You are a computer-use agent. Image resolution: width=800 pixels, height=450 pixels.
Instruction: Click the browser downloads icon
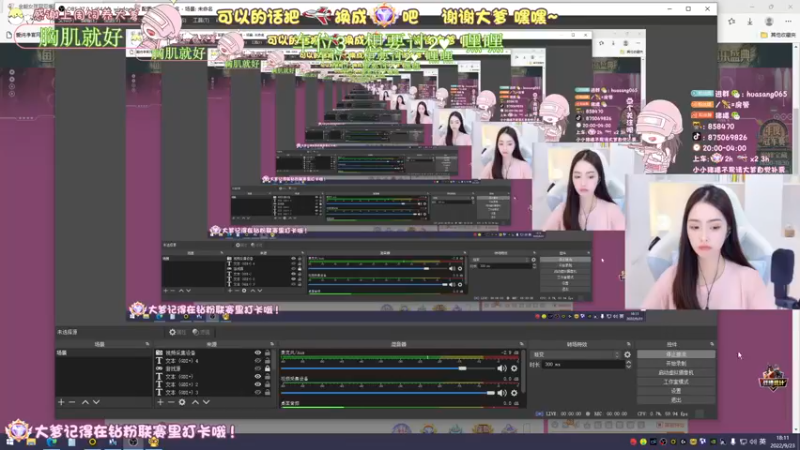coord(750,21)
